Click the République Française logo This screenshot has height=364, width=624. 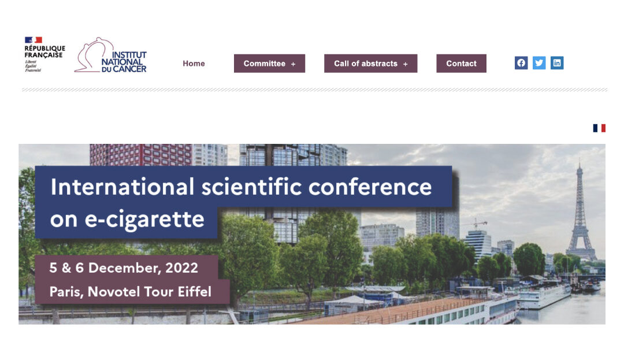click(45, 52)
